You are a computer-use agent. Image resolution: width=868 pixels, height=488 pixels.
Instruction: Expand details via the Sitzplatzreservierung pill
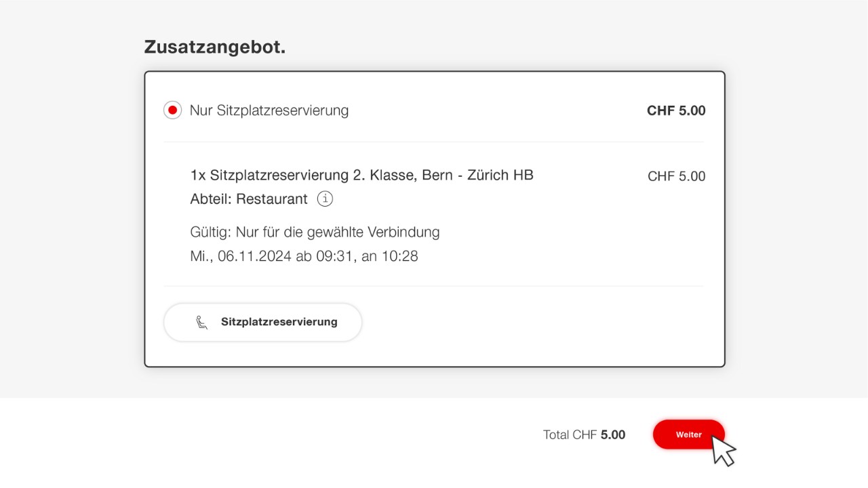pos(262,322)
